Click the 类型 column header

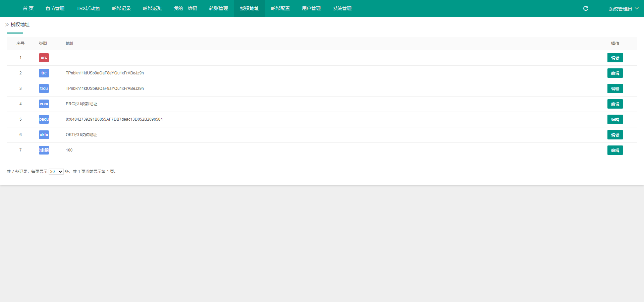(43, 44)
